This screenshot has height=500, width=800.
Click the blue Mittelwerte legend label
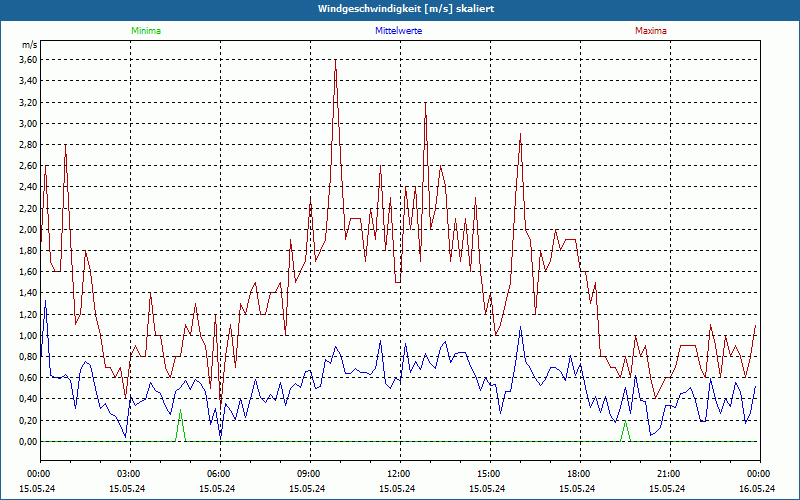pos(398,31)
